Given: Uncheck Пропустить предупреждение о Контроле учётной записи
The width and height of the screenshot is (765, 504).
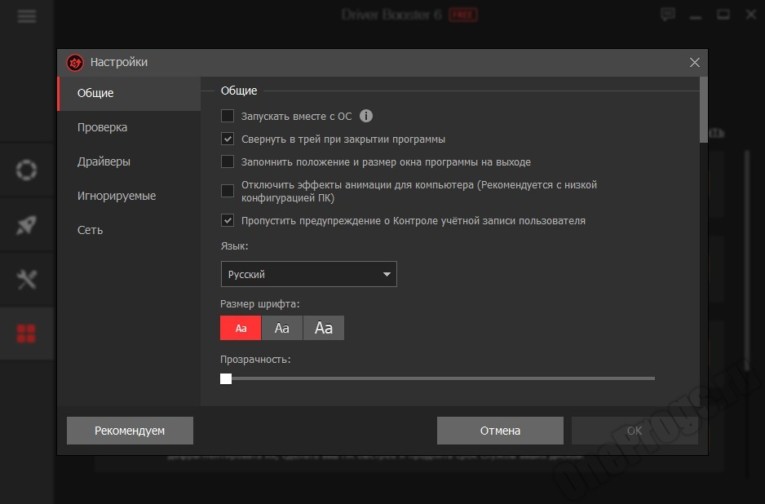Looking at the screenshot, I should [x=227, y=221].
